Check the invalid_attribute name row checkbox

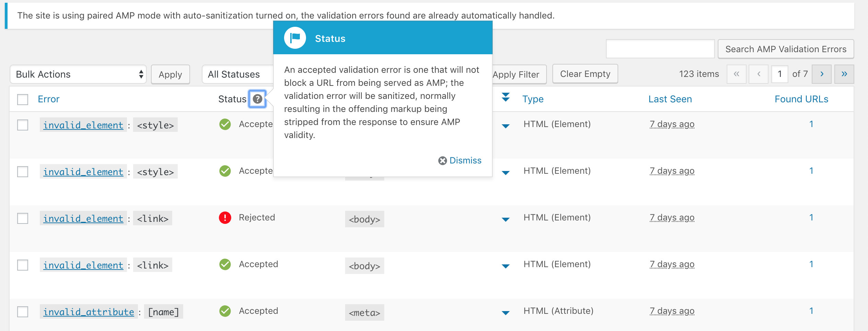click(x=23, y=312)
